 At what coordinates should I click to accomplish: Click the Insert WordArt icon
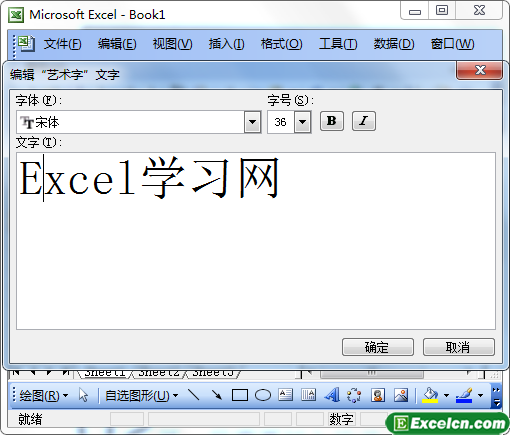pyautogui.click(x=332, y=395)
